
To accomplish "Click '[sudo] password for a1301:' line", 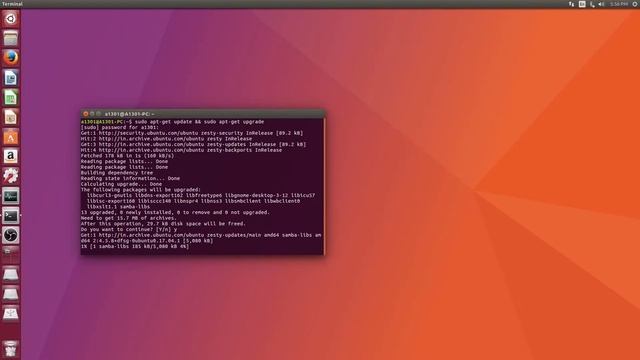I will [x=120, y=127].
